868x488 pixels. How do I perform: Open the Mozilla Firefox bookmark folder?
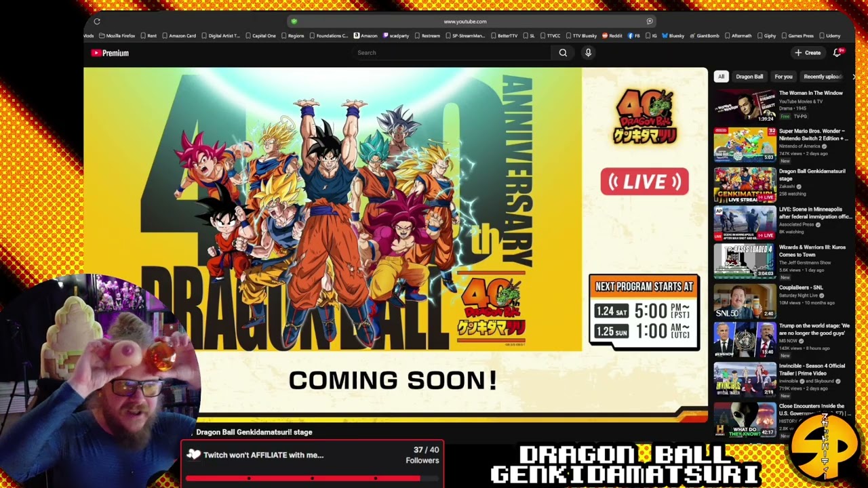(x=117, y=36)
